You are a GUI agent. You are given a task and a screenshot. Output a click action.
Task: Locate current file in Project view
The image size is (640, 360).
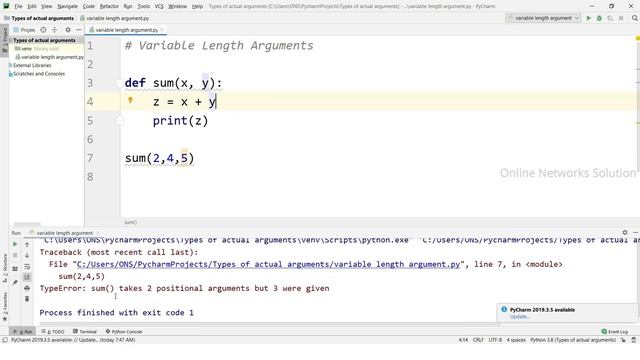[43, 30]
